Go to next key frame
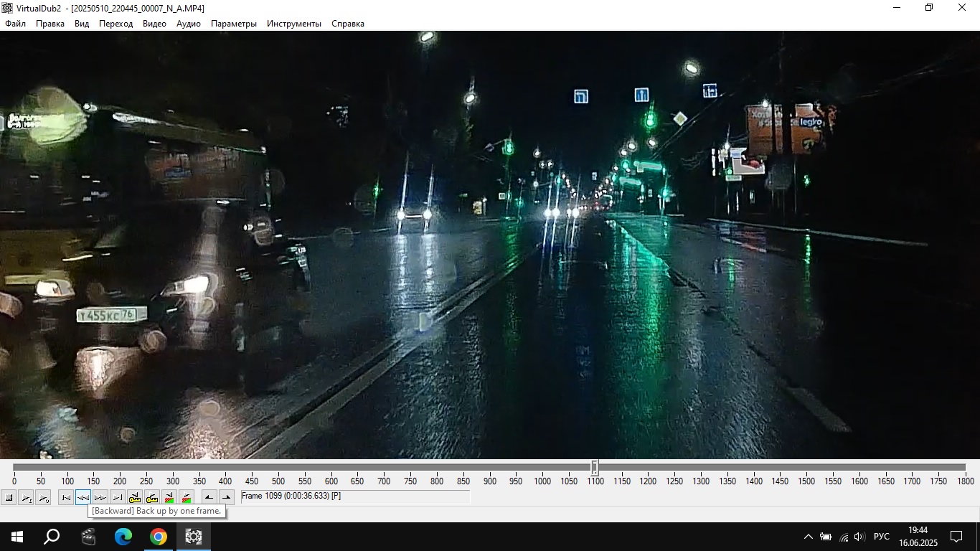Image resolution: width=980 pixels, height=551 pixels. pyautogui.click(x=152, y=497)
